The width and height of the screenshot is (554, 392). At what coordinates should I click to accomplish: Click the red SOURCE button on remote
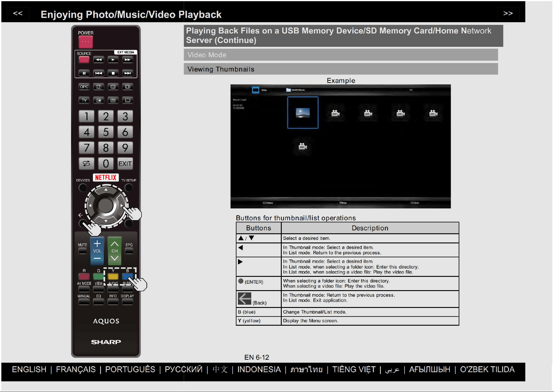click(x=84, y=60)
